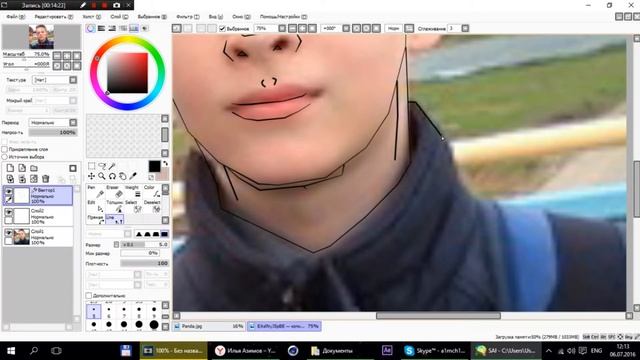Select the Edit control point tool

[x=95, y=207]
